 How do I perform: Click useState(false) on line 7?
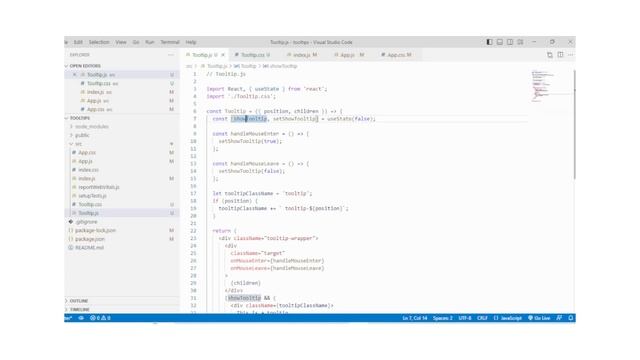351,119
